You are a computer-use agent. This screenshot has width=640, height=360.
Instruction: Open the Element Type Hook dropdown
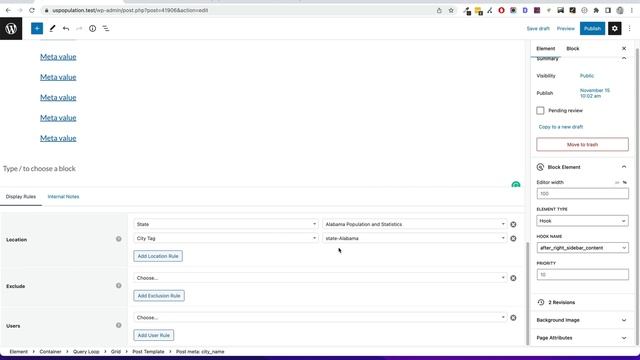(582, 221)
